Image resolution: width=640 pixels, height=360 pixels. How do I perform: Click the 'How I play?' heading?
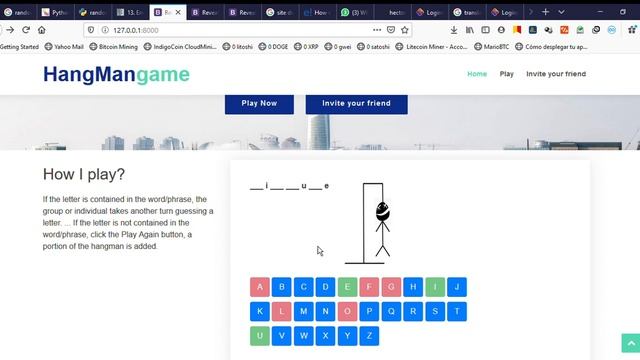click(x=84, y=174)
